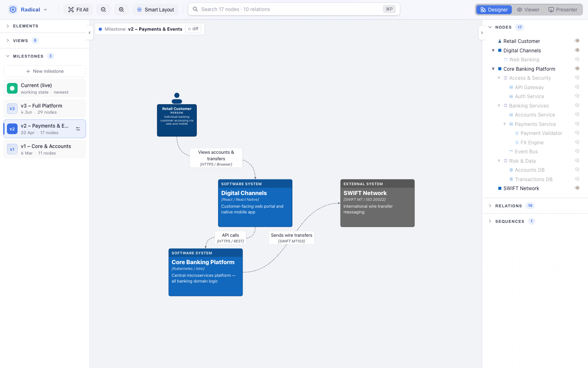Click the Retail Customer person figure icon

pyautogui.click(x=177, y=98)
